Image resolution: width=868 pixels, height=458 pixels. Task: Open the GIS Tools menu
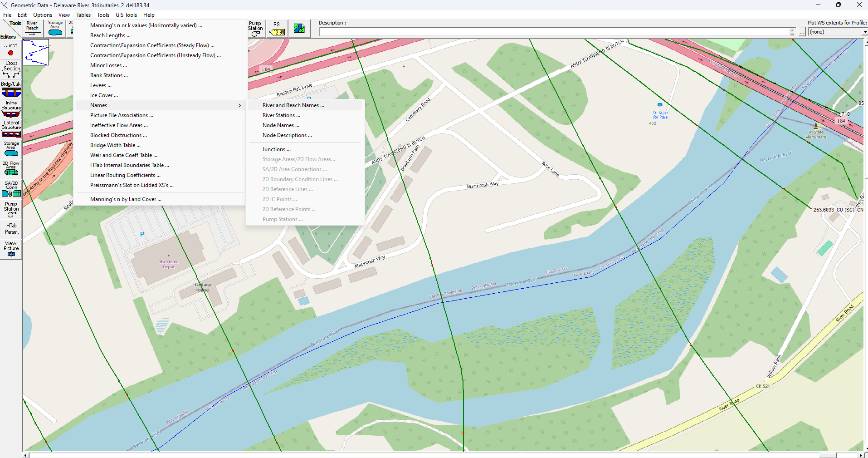point(126,15)
